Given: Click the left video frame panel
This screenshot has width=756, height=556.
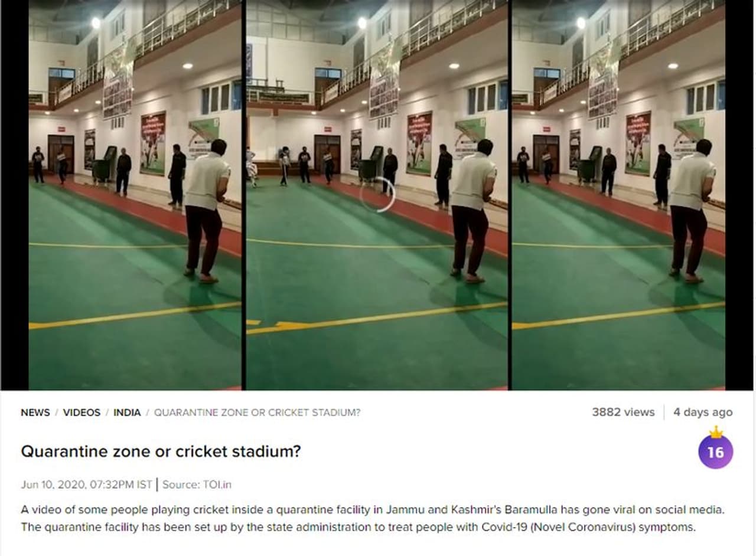Looking at the screenshot, I should click(x=135, y=195).
